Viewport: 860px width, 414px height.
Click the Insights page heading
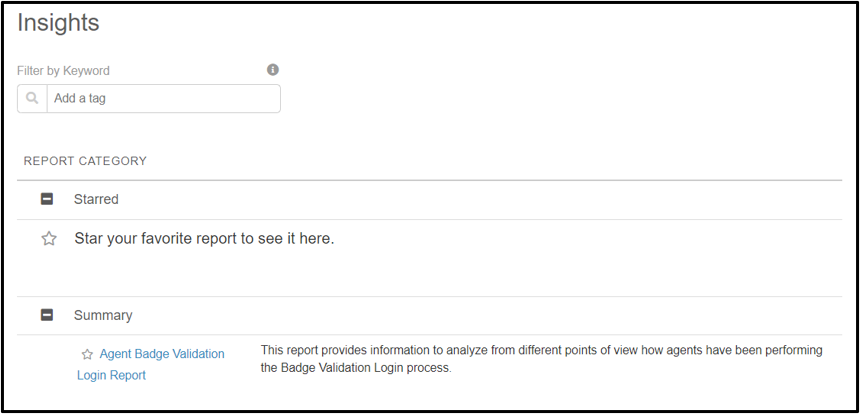pyautogui.click(x=58, y=23)
